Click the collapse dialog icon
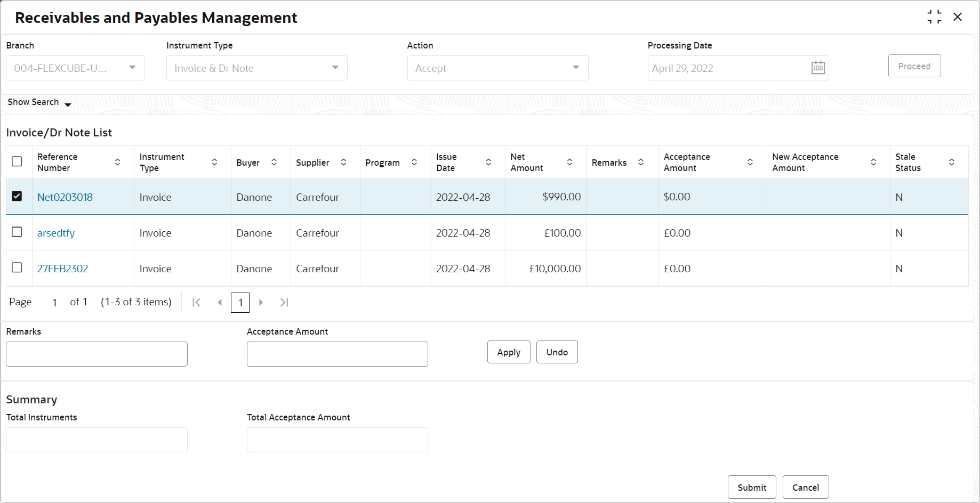This screenshot has width=980, height=503. coord(934,17)
